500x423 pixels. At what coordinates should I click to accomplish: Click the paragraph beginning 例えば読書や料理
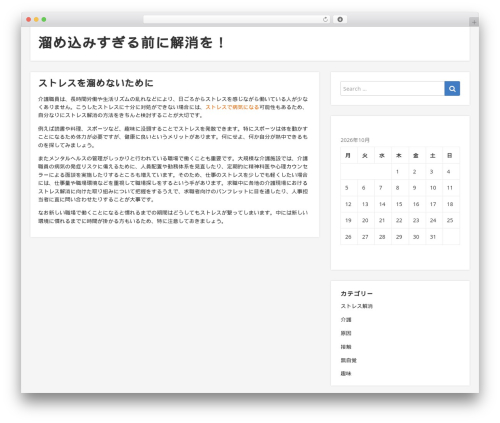click(x=173, y=137)
